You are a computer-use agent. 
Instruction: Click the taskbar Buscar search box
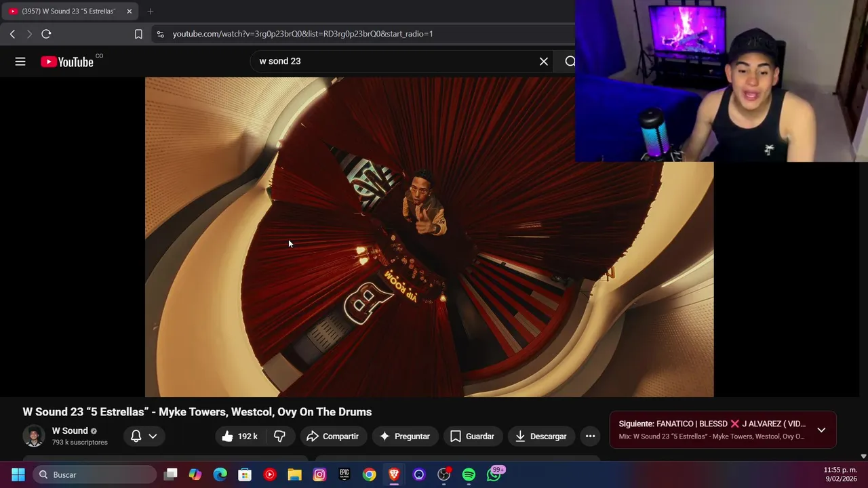point(94,474)
